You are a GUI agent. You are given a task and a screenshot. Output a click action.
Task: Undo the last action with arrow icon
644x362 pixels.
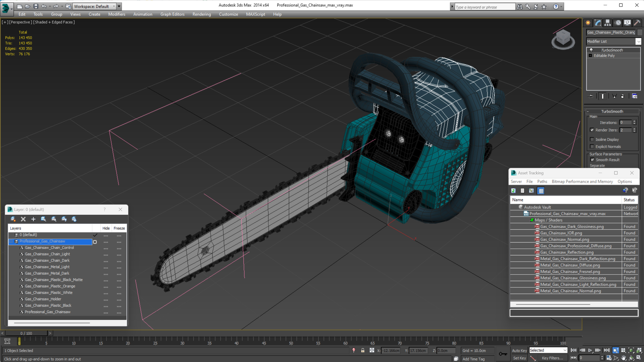pyautogui.click(x=44, y=6)
